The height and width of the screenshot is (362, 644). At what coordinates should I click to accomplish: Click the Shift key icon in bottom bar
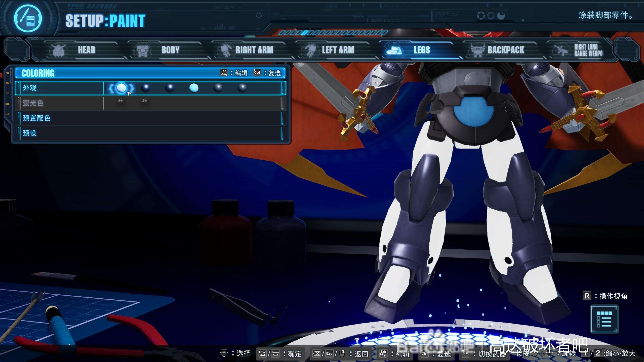coord(466,353)
